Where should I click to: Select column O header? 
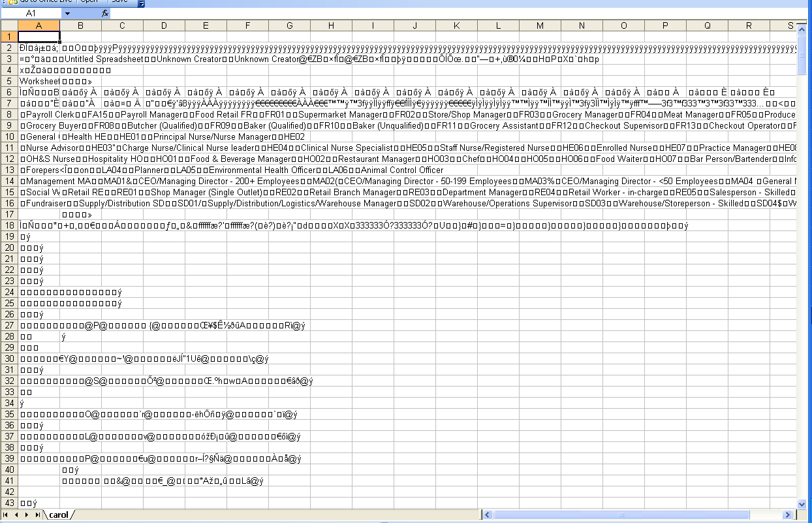point(623,25)
